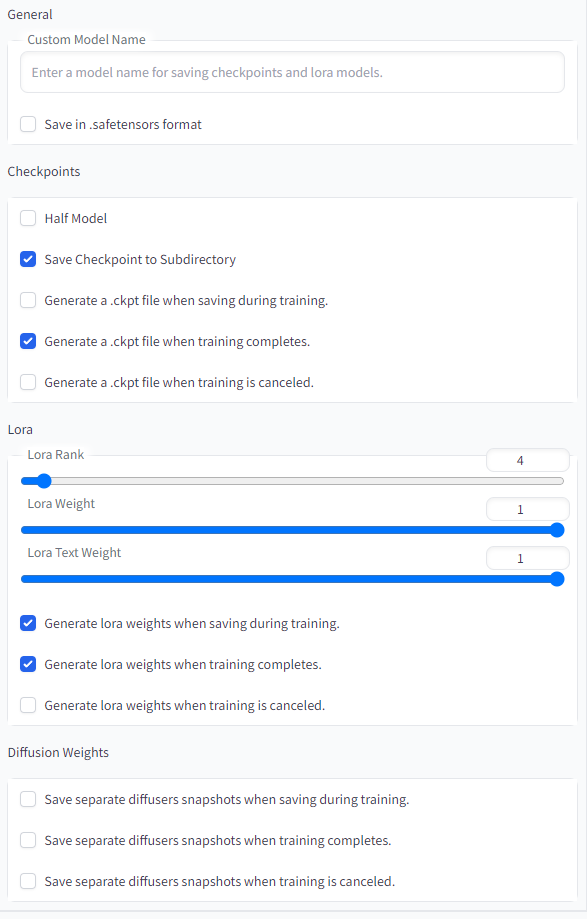Disable lora weights generation when saving during training
Image resolution: width=587 pixels, height=919 pixels.
click(x=28, y=623)
